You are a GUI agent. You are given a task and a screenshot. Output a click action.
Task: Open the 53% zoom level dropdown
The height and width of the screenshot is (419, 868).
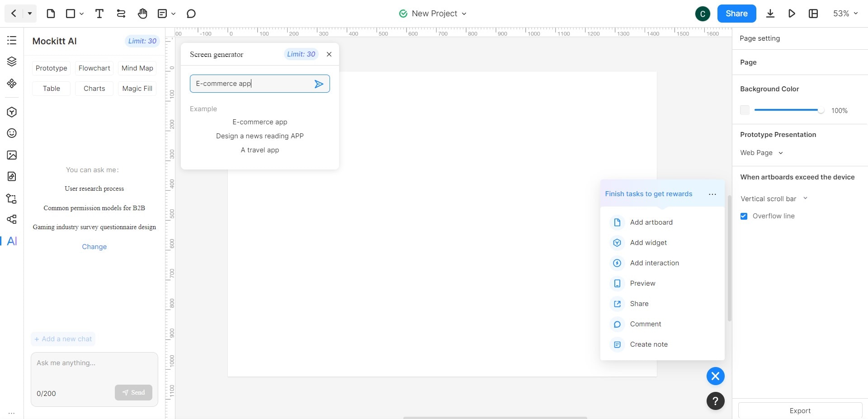pyautogui.click(x=845, y=14)
